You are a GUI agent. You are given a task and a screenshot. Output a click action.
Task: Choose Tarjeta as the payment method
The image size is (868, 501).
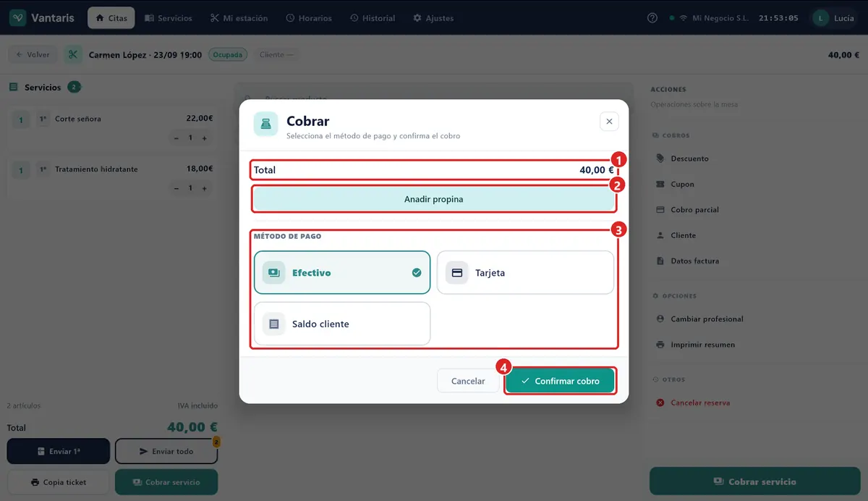[525, 273]
